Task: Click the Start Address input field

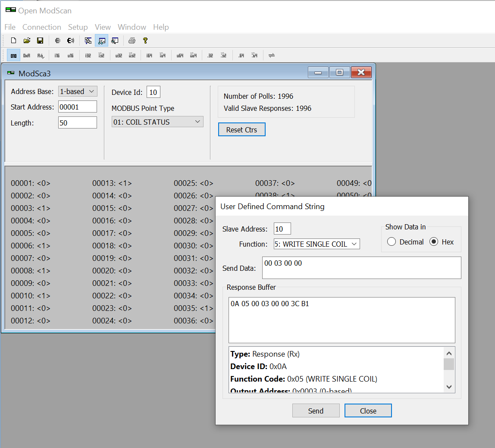Action: [78, 107]
